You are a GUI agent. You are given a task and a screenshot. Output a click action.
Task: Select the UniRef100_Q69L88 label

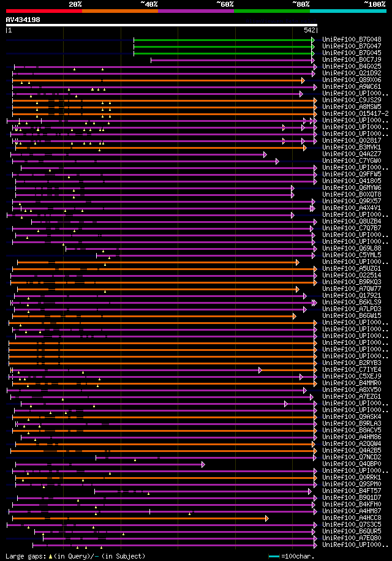(352, 248)
